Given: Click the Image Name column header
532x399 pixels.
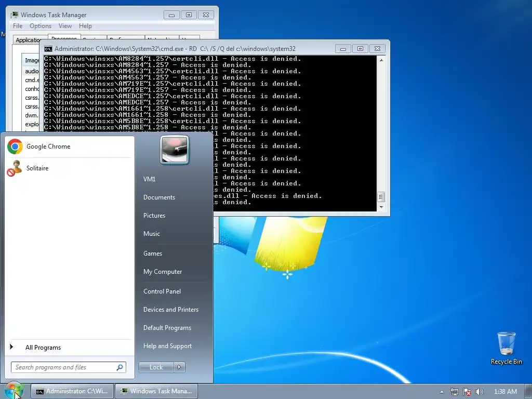Looking at the screenshot, I should [x=31, y=60].
